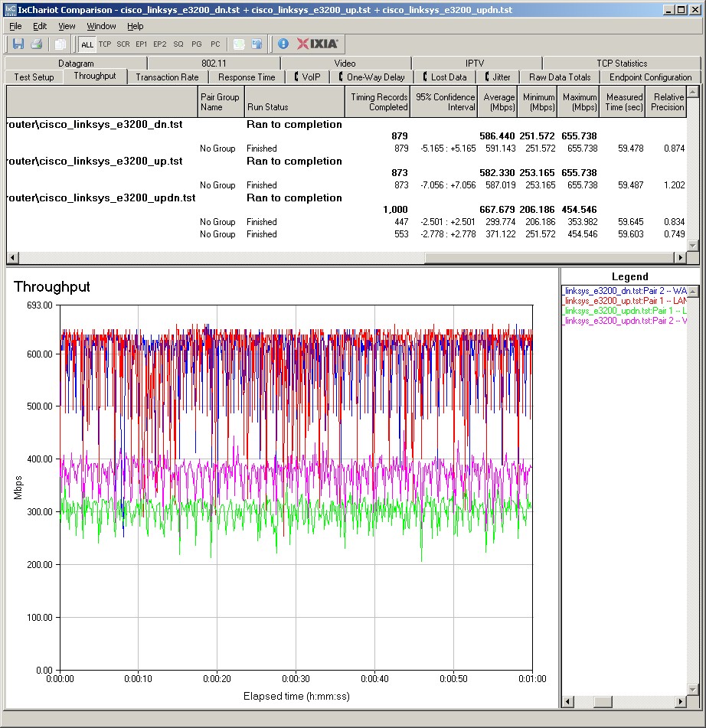Viewport: 706px width, 728px height.
Task: Switch to the Test Setup tab
Action: 34,77
